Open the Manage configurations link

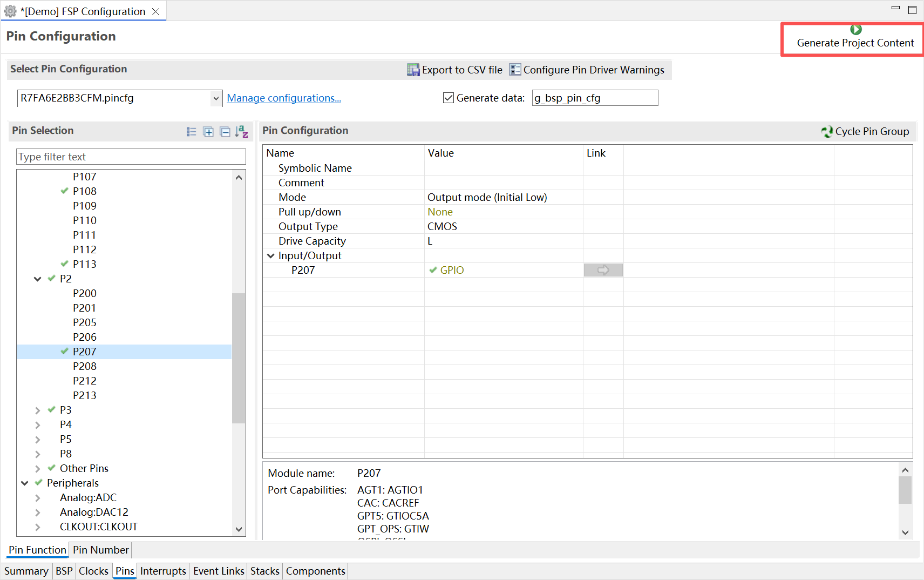click(x=284, y=98)
